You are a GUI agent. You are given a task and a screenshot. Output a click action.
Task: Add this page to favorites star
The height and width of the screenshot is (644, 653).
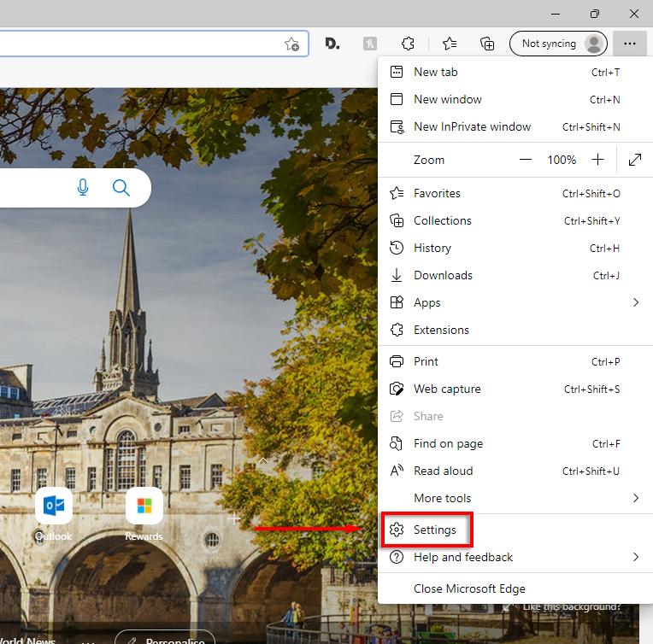click(291, 44)
